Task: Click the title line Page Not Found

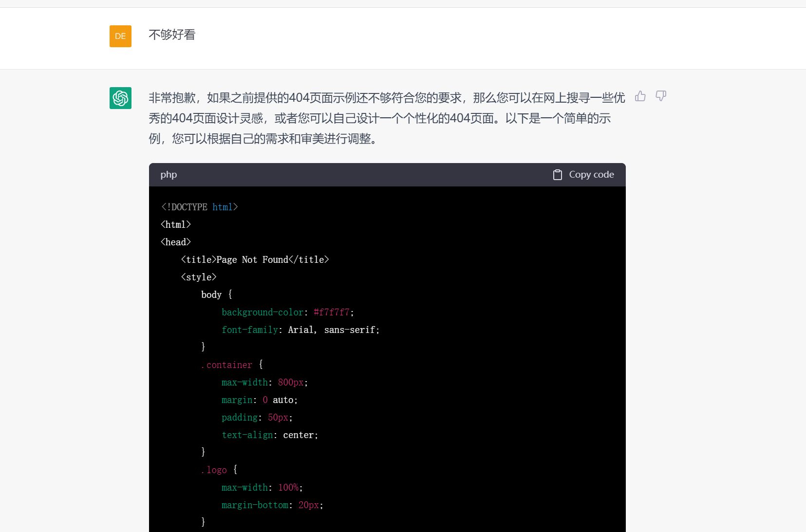Action: 255,259
